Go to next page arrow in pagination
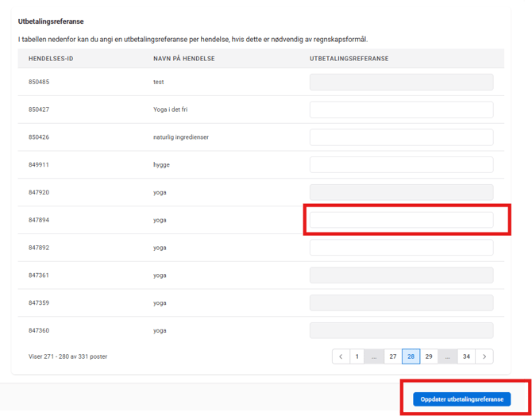 (x=484, y=356)
